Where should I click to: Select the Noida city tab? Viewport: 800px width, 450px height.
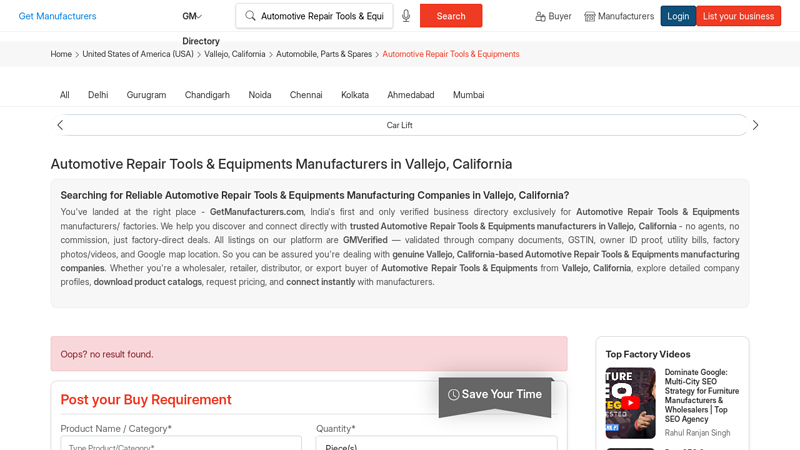pyautogui.click(x=260, y=95)
